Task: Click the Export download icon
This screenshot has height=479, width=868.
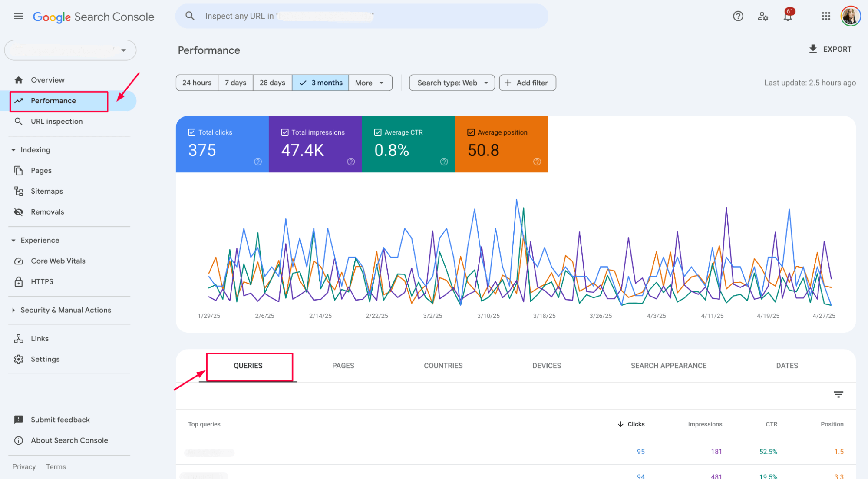Action: (x=813, y=49)
